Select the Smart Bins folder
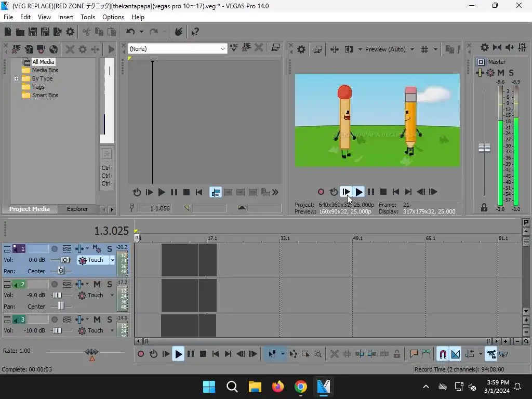The image size is (532, 399). 45,96
